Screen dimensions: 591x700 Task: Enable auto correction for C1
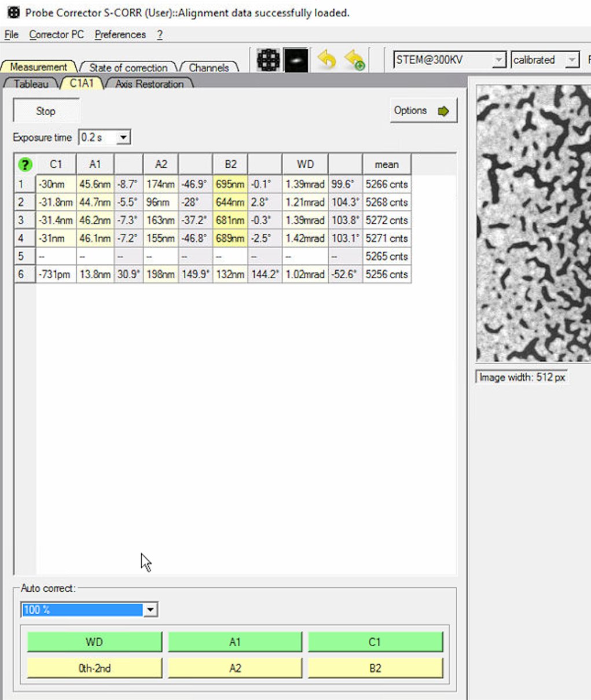click(375, 642)
